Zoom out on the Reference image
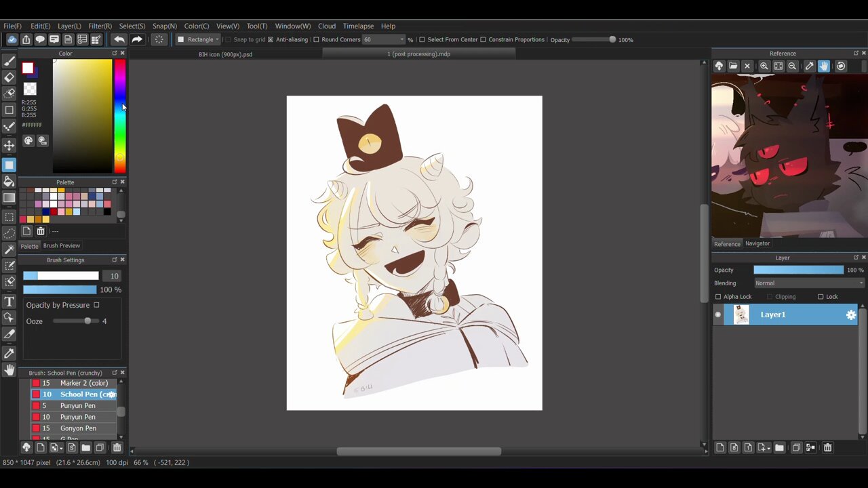 pyautogui.click(x=792, y=66)
